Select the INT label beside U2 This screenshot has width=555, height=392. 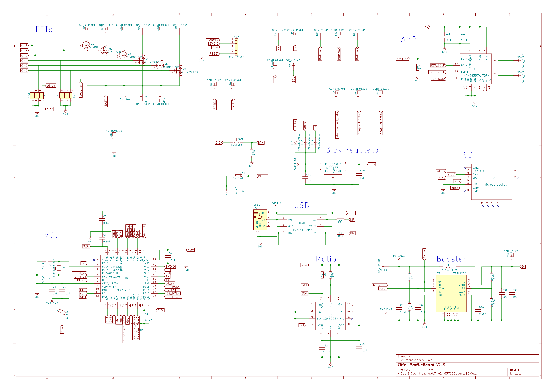click(302, 325)
